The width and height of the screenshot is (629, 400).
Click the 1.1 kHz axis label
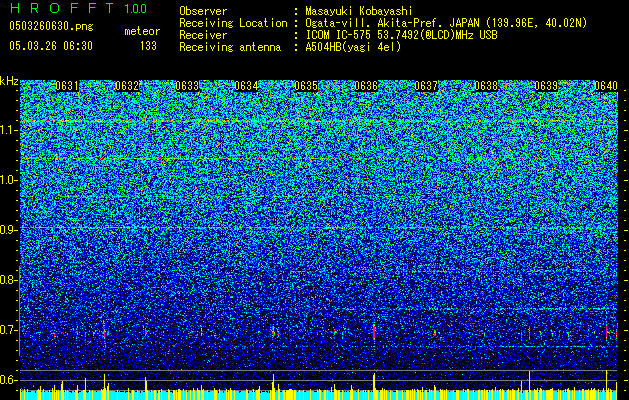point(8,130)
